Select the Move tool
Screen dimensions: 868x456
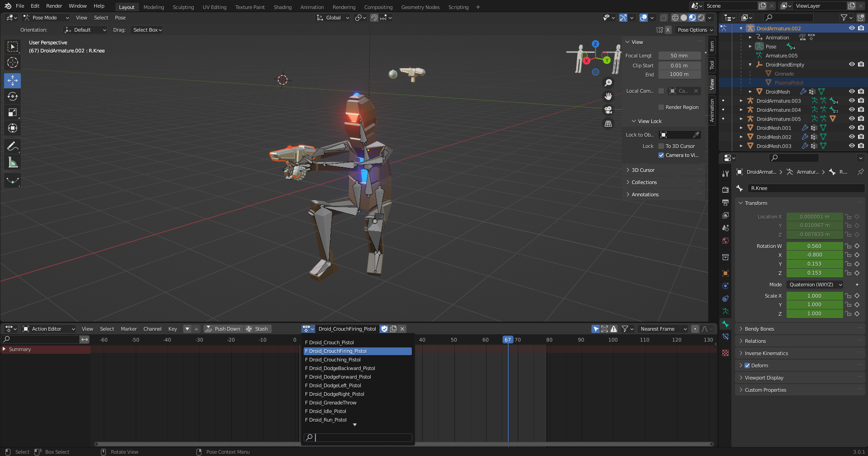tap(13, 81)
